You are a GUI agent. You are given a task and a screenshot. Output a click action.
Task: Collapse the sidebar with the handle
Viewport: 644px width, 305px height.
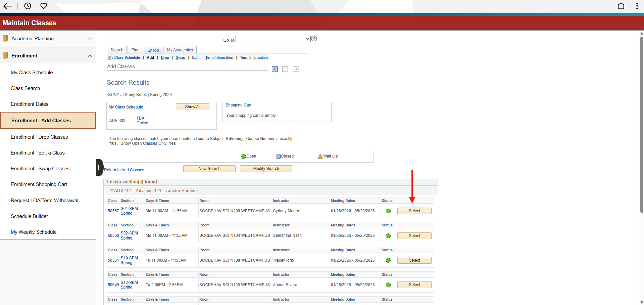tap(99, 167)
